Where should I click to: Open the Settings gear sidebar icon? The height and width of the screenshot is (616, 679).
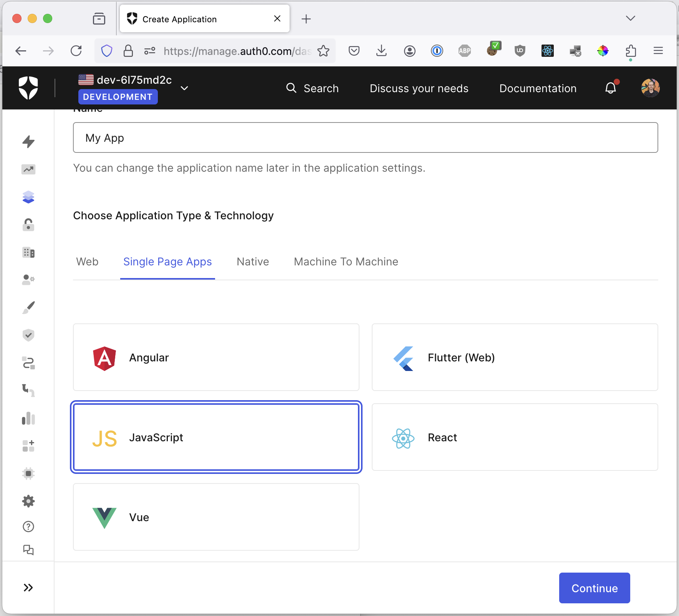coord(28,501)
